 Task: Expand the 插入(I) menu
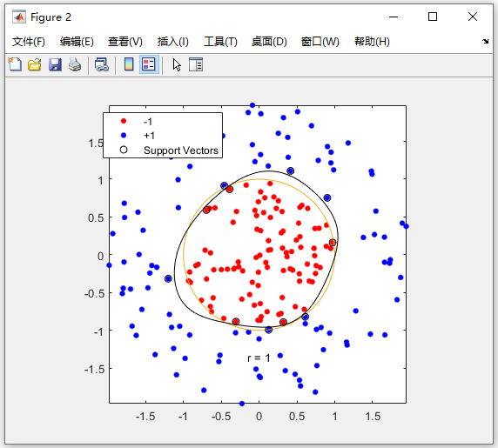tap(173, 42)
